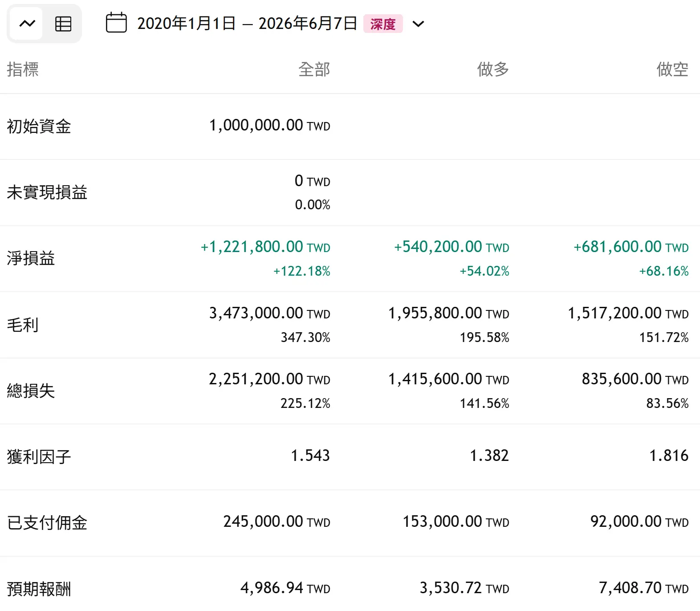Select the 做空 column header
The image size is (700, 611).
(x=672, y=69)
